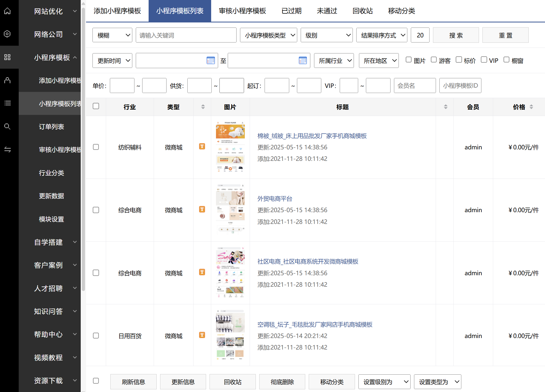Open thumbnail of 棉被_绒被 template
The width and height of the screenshot is (545, 392).
point(230,147)
